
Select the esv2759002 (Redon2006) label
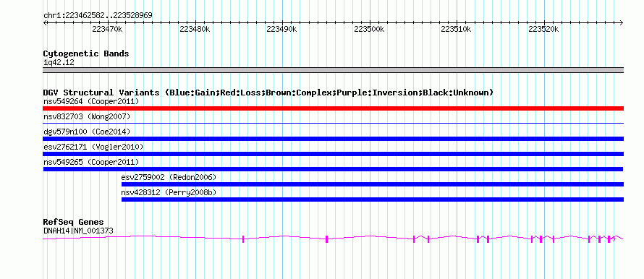point(169,177)
